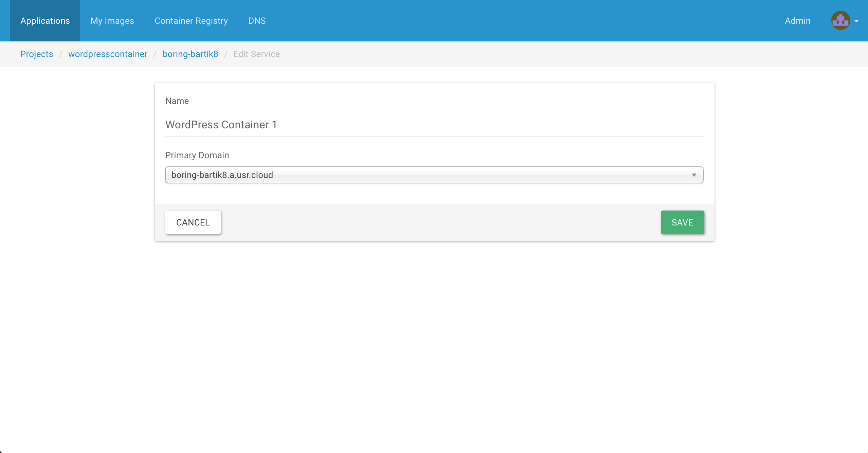Navigate to Projects breadcrumb link

(x=37, y=54)
